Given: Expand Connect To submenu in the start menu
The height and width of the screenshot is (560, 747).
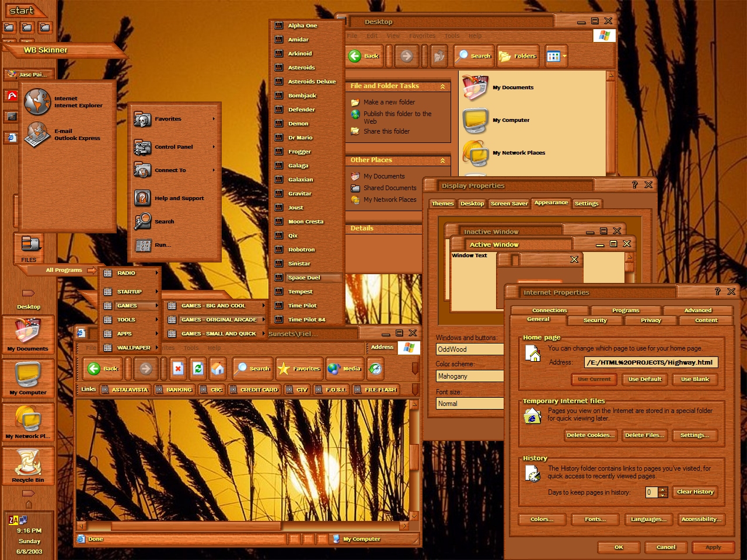Looking at the screenshot, I should (x=174, y=170).
